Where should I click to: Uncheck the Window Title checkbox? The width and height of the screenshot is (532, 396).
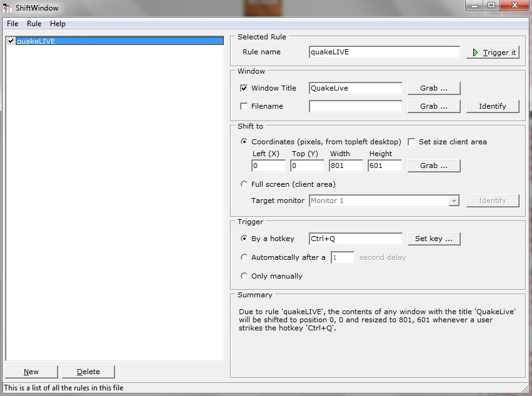pos(244,88)
